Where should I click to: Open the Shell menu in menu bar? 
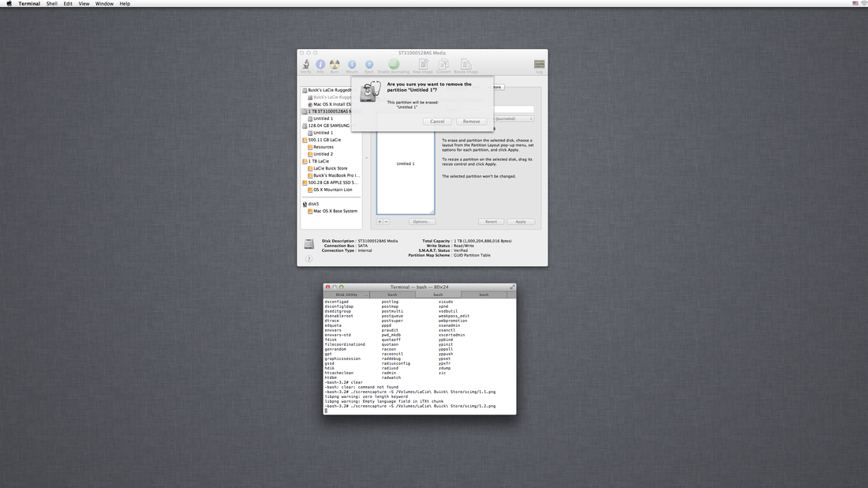click(x=51, y=4)
